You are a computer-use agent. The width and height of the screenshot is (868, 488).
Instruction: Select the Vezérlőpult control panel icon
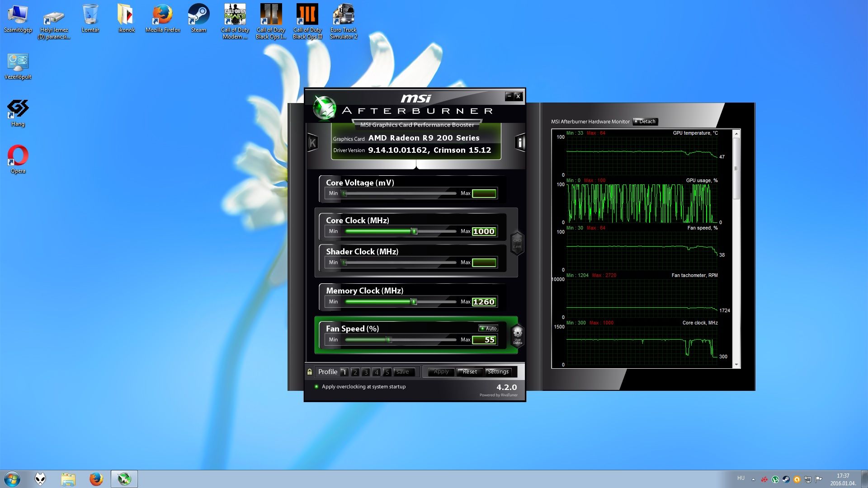pyautogui.click(x=18, y=66)
